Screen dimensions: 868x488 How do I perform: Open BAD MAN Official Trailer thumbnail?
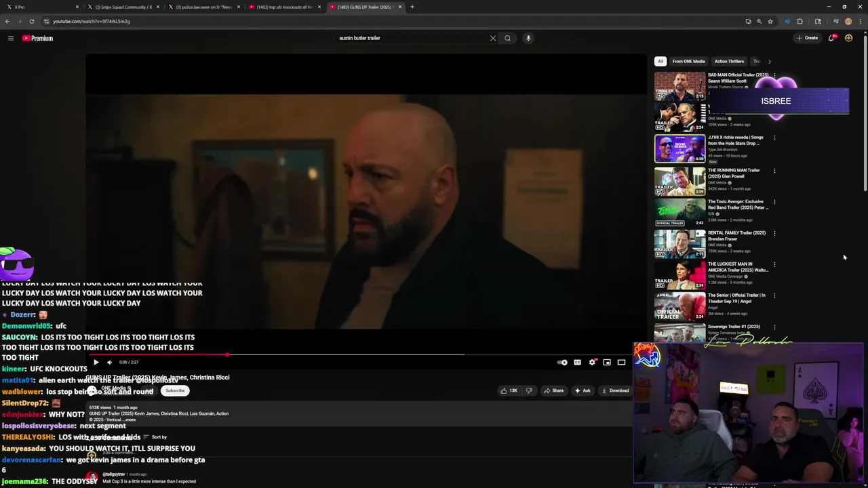point(679,85)
